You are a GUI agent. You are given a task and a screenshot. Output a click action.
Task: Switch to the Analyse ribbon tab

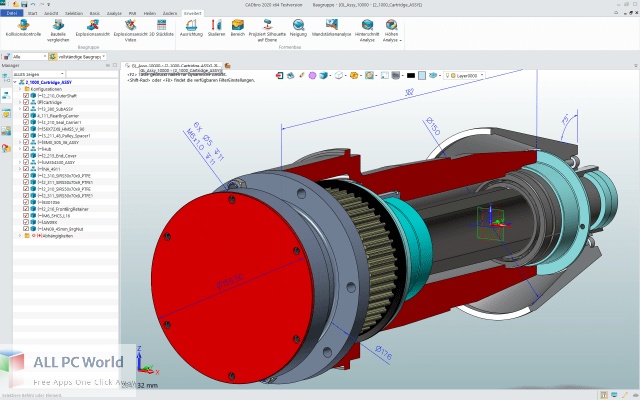[114, 13]
